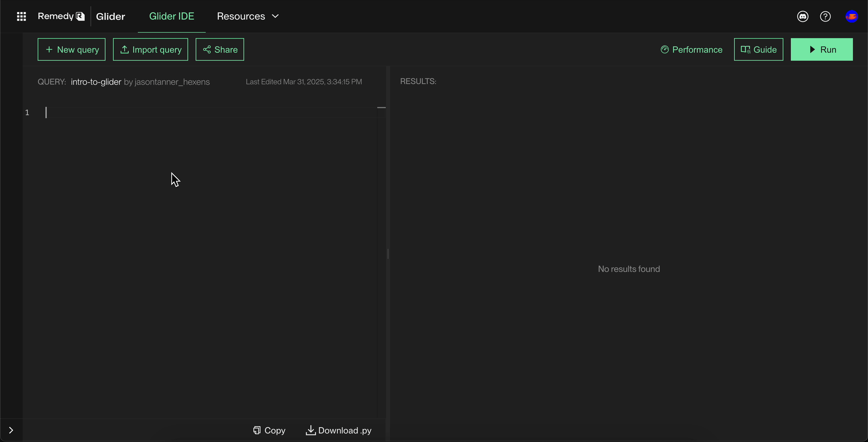Open the apps grid menu

tap(21, 16)
